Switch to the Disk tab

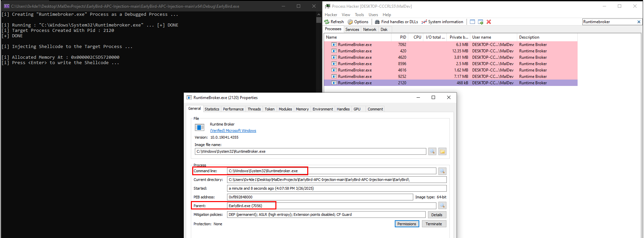[384, 30]
